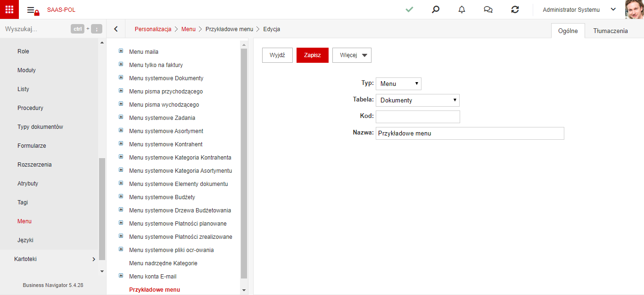644x295 pixels.
Task: Click the refresh arrows icon
Action: [x=515, y=9]
